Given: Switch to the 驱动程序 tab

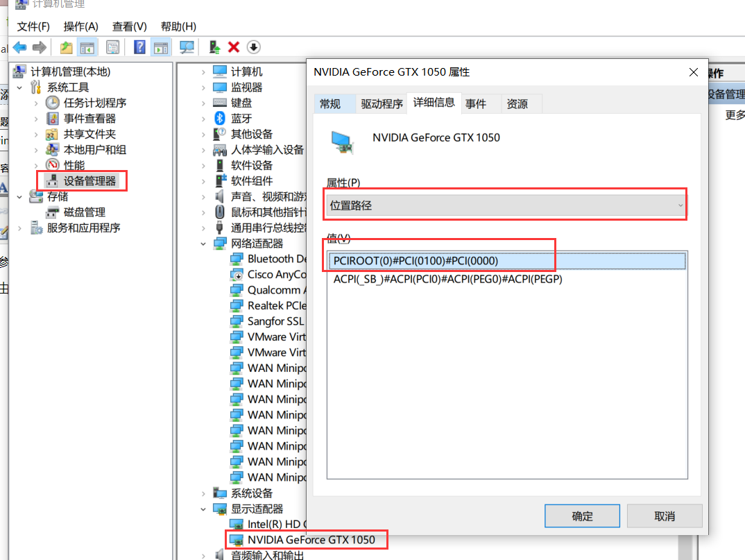Looking at the screenshot, I should pyautogui.click(x=382, y=103).
